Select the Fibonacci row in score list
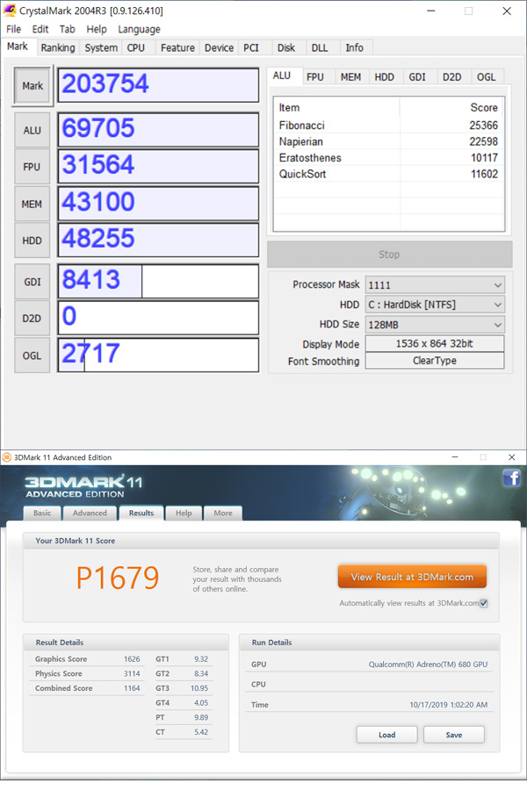This screenshot has height=812, width=527. click(388, 126)
